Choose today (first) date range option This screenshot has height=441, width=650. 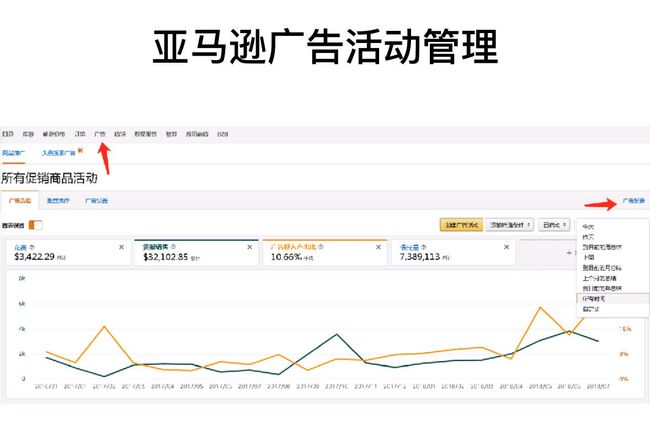point(613,227)
